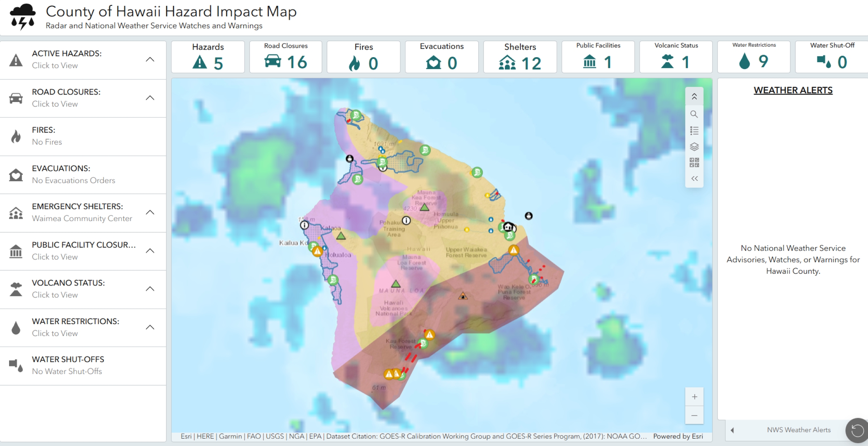Viewport: 868px width, 446px height.
Task: Collapse map tools using double-up chevron
Action: [x=694, y=96]
